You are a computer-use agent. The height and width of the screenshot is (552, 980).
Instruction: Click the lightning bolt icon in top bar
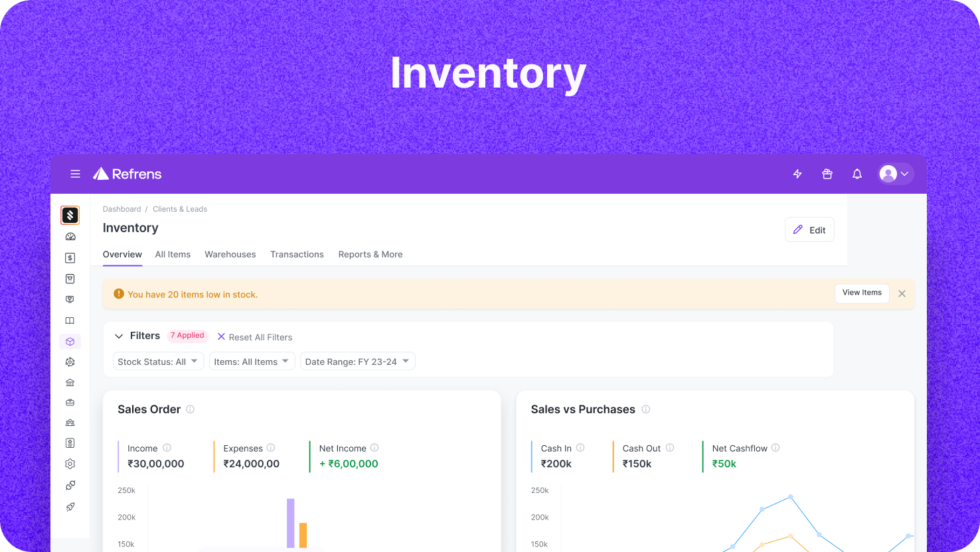[797, 174]
